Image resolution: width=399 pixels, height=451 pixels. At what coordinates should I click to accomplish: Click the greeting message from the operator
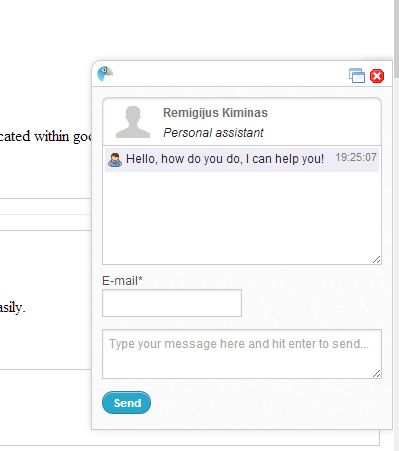[225, 159]
